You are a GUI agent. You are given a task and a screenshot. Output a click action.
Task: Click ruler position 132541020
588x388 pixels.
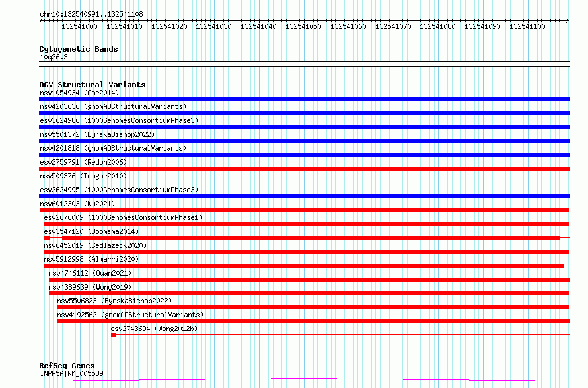click(169, 26)
